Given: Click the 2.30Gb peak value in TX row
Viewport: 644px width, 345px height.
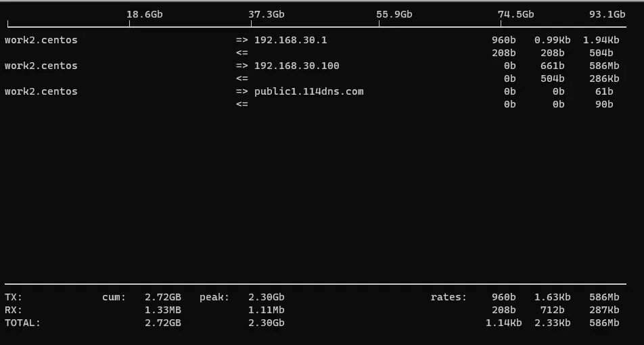Looking at the screenshot, I should pos(266,297).
